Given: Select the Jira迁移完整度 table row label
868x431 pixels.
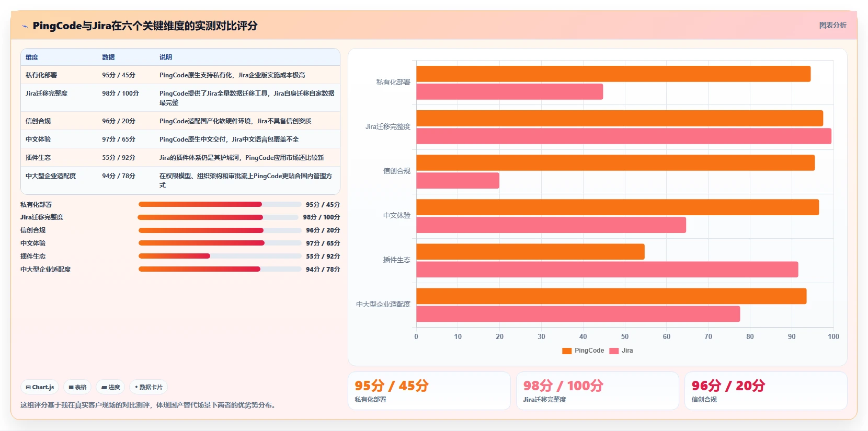Looking at the screenshot, I should coord(47,94).
